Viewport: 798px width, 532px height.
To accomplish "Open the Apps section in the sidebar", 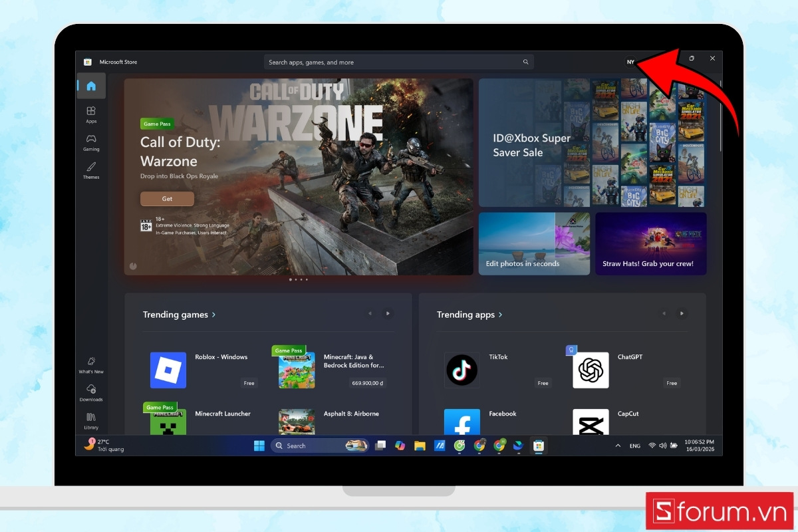I will pos(91,114).
